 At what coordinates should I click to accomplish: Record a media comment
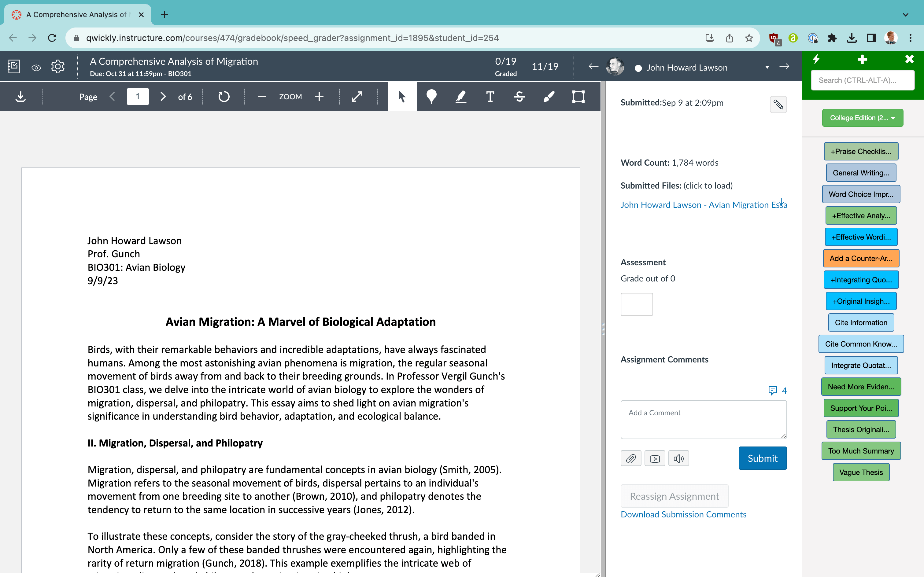[654, 458]
